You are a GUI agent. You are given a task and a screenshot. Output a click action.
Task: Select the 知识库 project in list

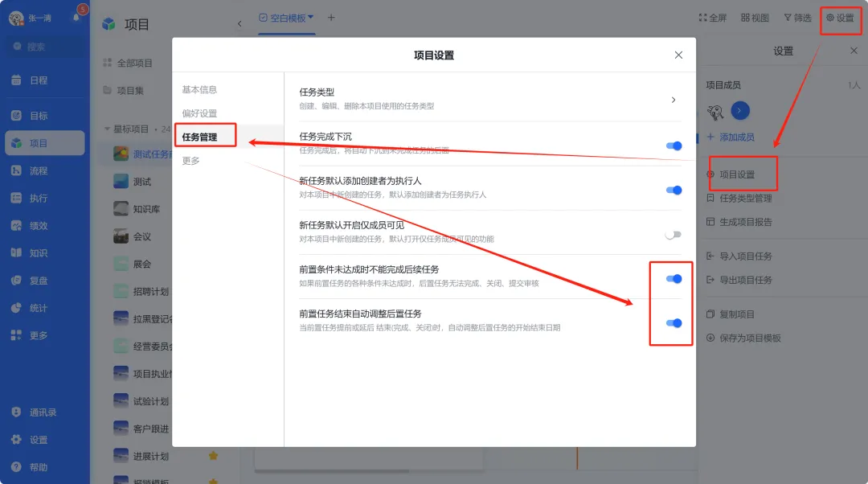tap(137, 209)
